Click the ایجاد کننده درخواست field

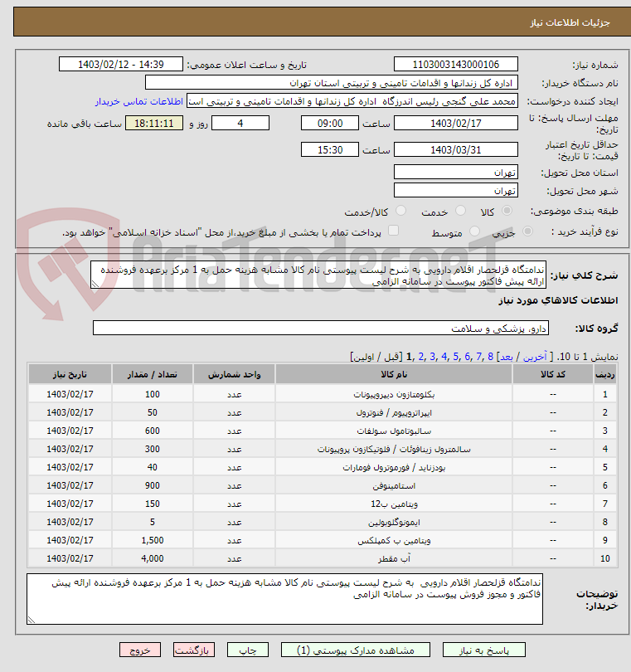tap(352, 101)
